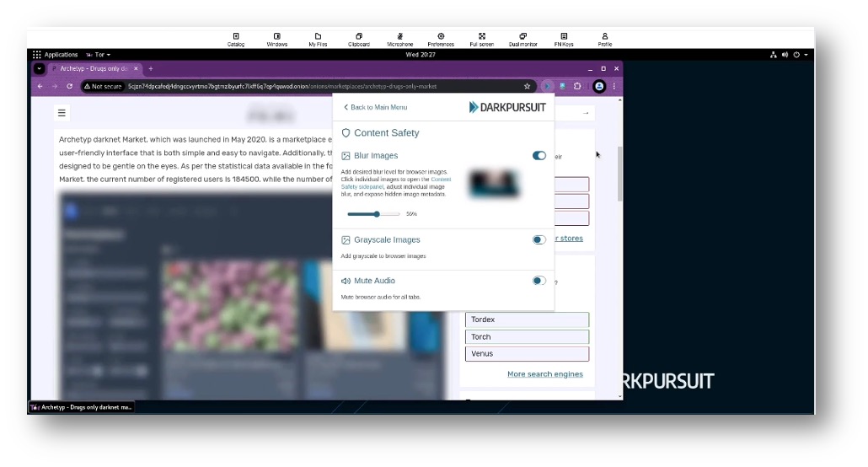This screenshot has height=467, width=868.
Task: Reload the current page
Action: pyautogui.click(x=70, y=87)
